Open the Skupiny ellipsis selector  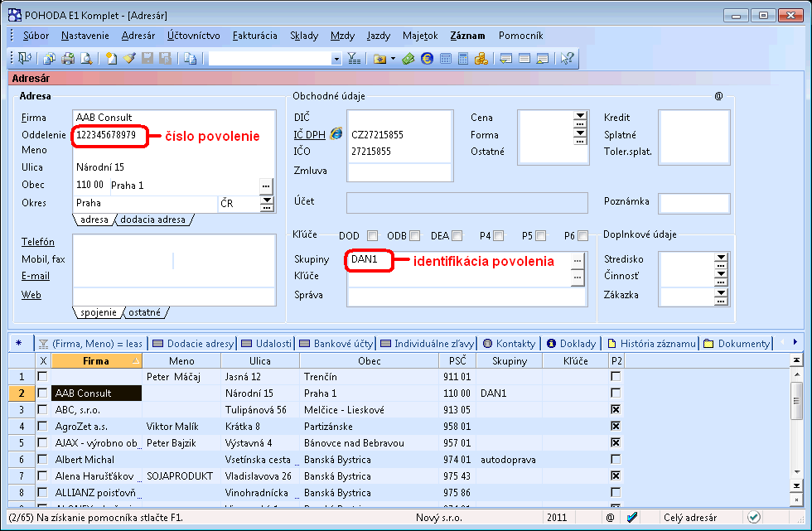pyautogui.click(x=578, y=261)
